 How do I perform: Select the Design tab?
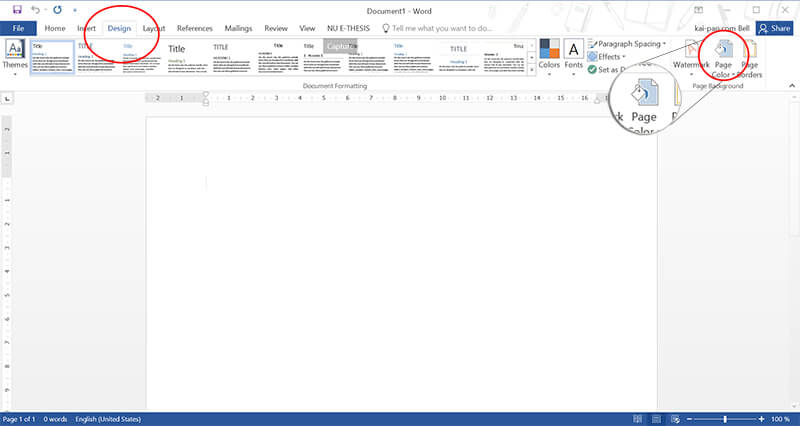pyautogui.click(x=119, y=28)
